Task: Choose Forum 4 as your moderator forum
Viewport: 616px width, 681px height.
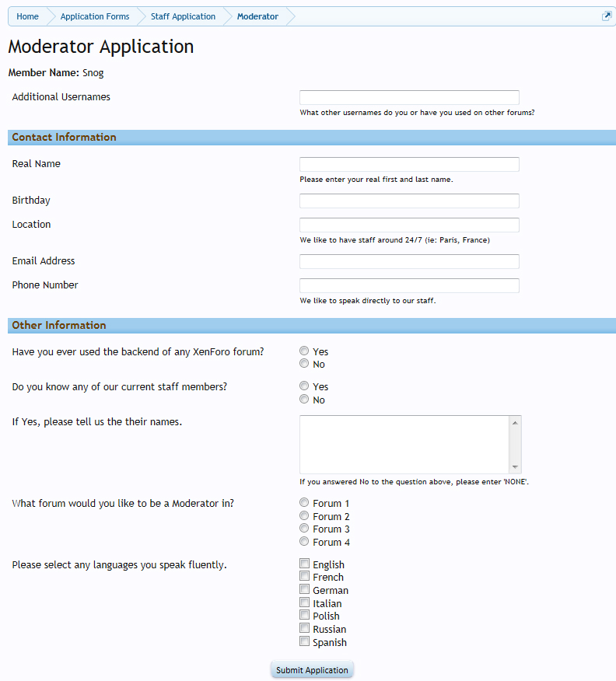Action: tap(304, 541)
